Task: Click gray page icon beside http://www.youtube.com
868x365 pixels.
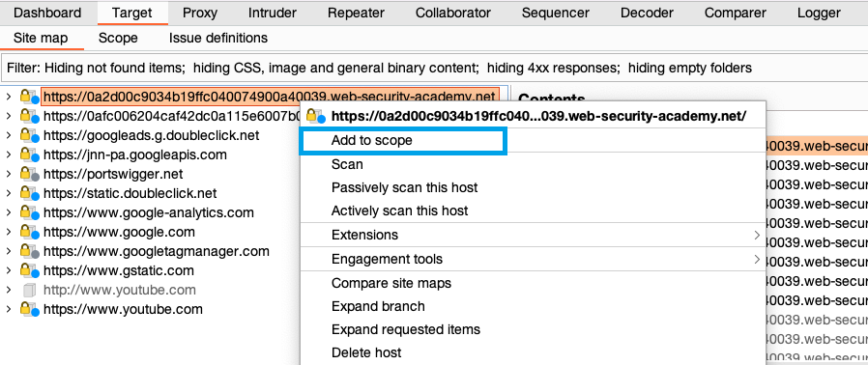Action: coord(29,290)
